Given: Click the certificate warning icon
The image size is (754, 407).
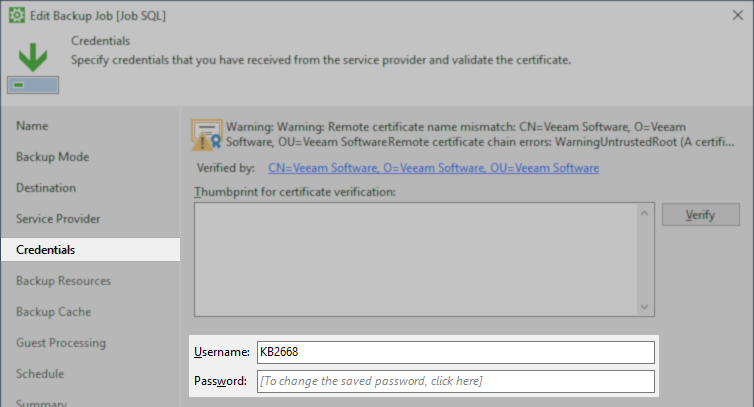Looking at the screenshot, I should click(207, 135).
